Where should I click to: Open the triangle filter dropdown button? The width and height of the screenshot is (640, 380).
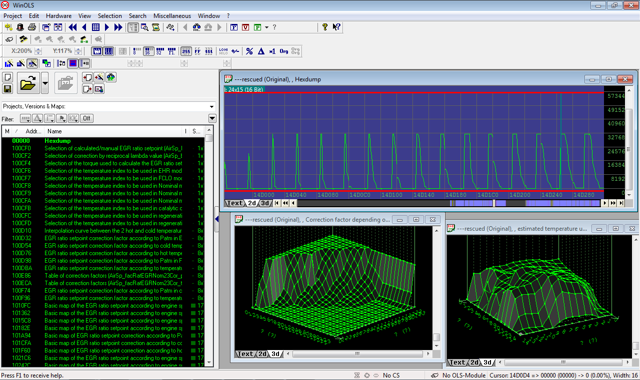click(x=38, y=118)
